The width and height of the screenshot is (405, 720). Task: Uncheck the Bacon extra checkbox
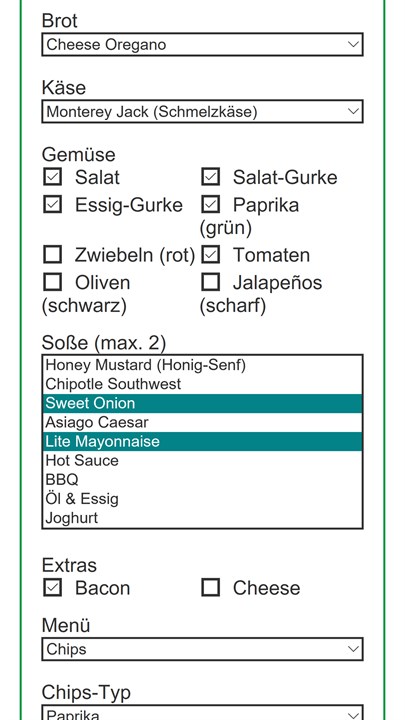point(52,587)
